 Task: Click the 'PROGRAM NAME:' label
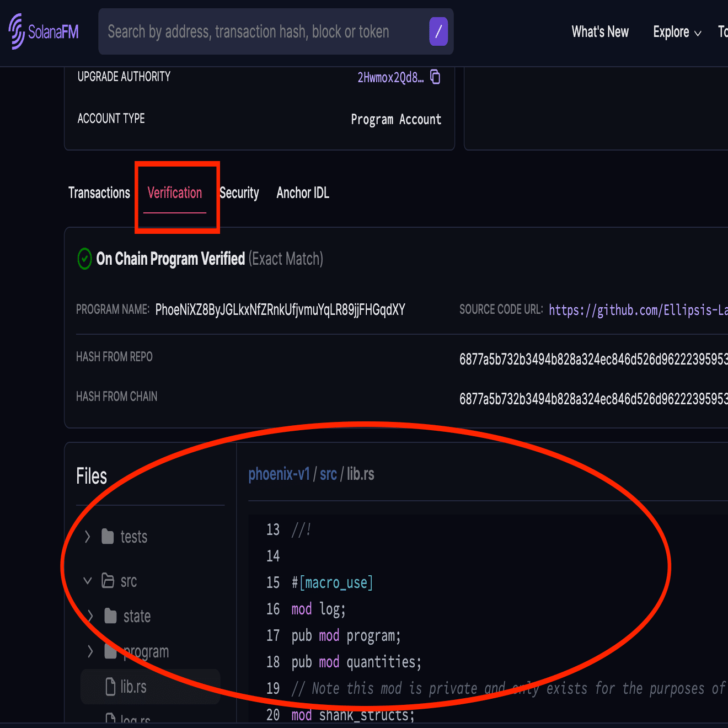click(113, 309)
